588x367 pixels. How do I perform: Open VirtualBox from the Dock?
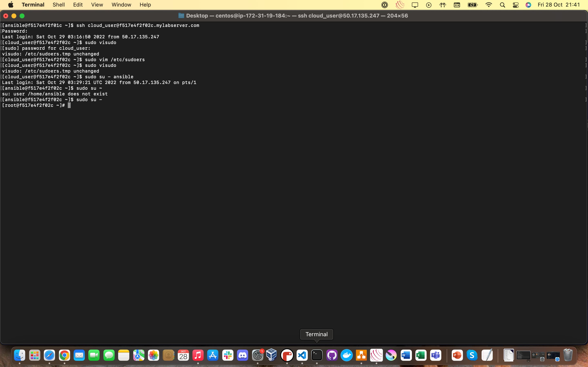click(x=272, y=355)
